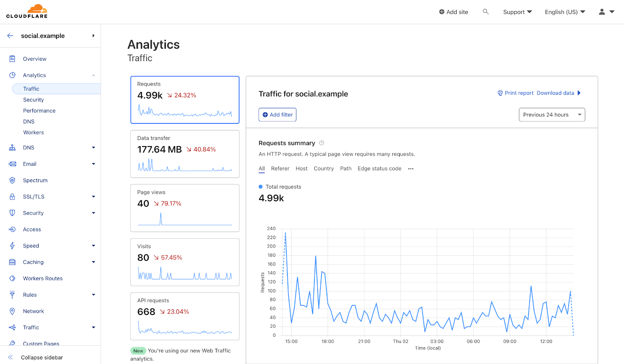Click the Spectrum shield icon
The width and height of the screenshot is (624, 364).
pyautogui.click(x=12, y=180)
